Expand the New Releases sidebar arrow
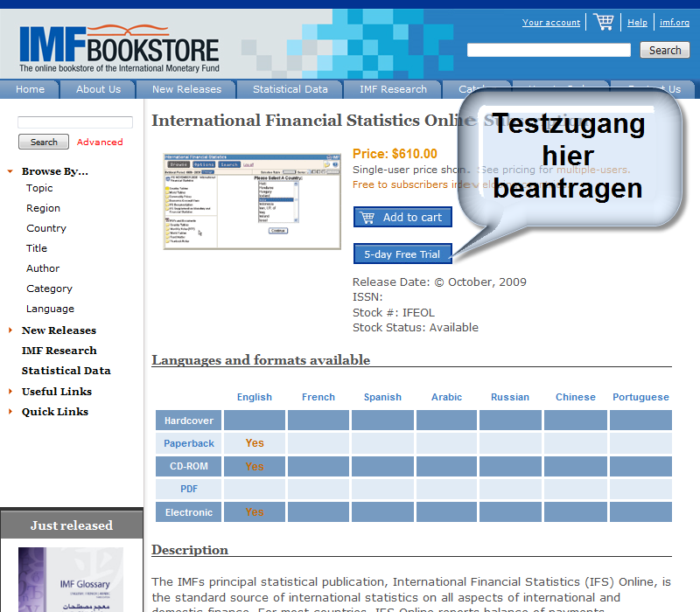Image resolution: width=700 pixels, height=612 pixels. click(10, 330)
